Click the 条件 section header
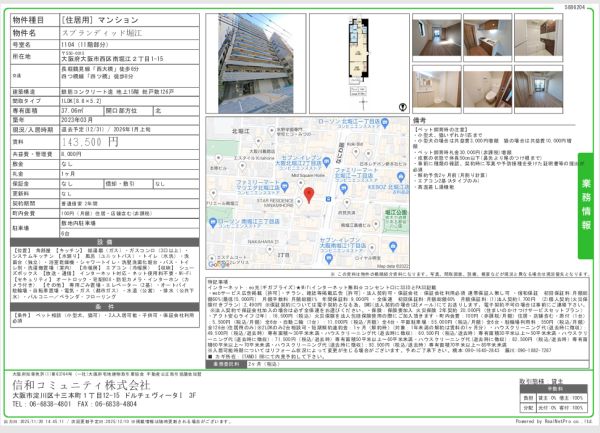Viewport: 600px width, 433px height. click(x=105, y=307)
